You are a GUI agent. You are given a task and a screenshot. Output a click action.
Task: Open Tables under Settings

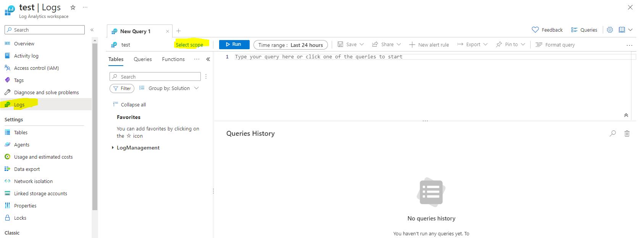click(21, 132)
